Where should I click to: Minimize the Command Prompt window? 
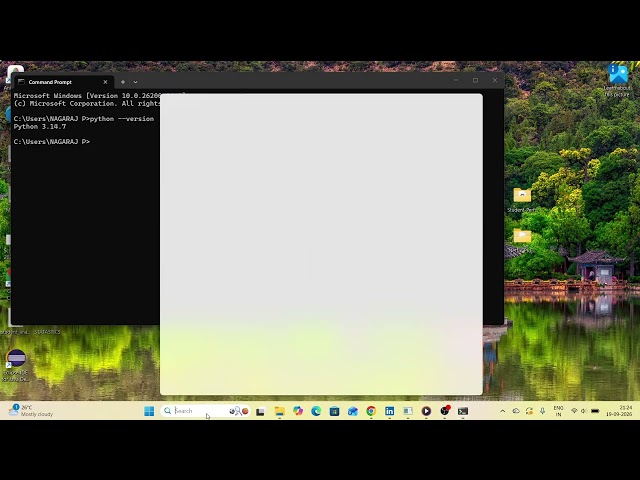pos(456,80)
